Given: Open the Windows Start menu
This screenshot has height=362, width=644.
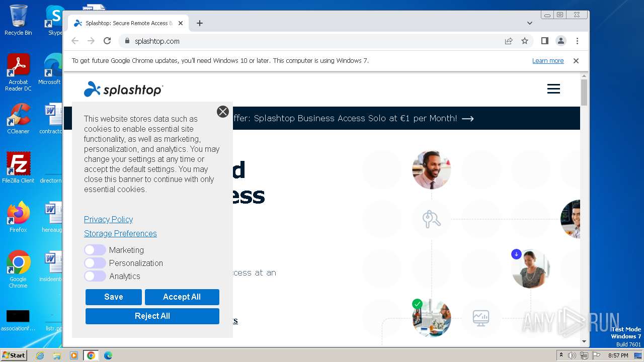Looking at the screenshot, I should click(14, 355).
